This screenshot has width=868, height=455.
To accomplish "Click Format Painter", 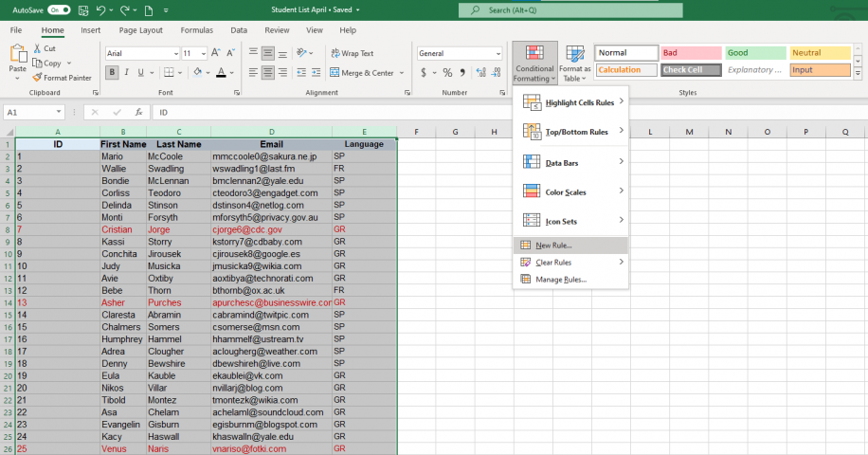I will (x=62, y=78).
